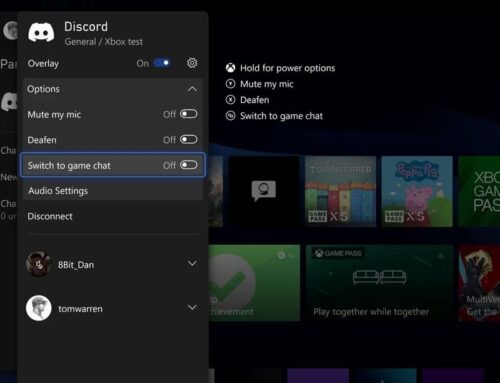
Task: Enable the Deafen toggle
Action: (x=189, y=139)
